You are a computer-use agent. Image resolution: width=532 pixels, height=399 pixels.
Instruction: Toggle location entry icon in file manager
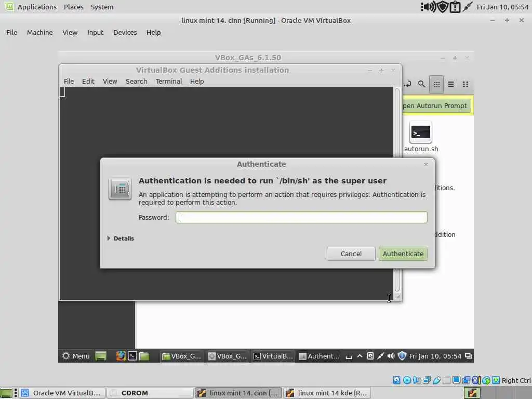pos(407,84)
